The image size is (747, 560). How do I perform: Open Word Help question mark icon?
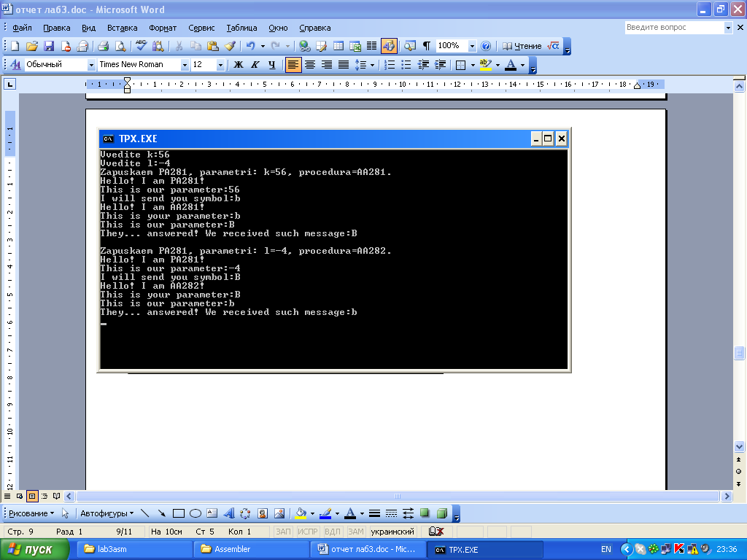point(486,46)
